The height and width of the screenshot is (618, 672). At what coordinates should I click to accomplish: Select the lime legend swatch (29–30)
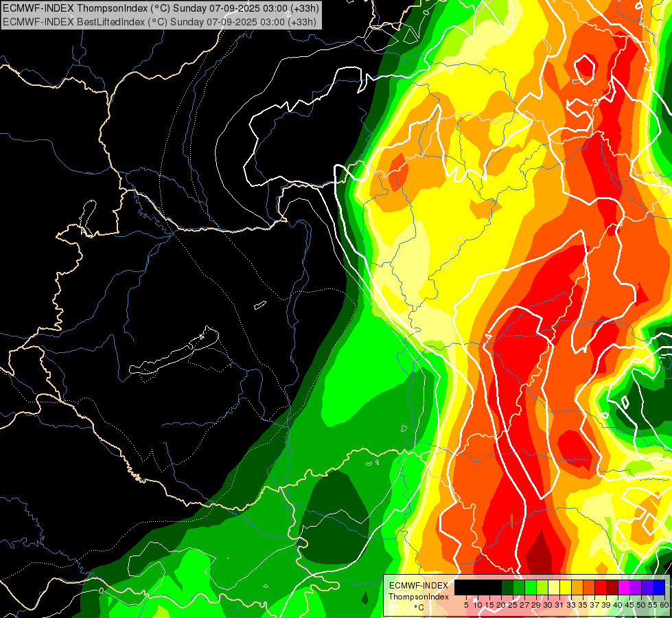[542, 588]
